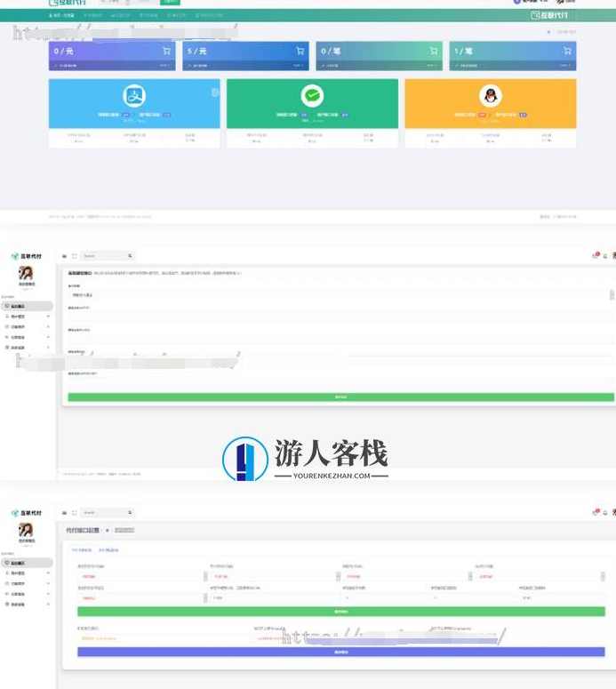This screenshot has width=616, height=689.
Task: Click cart icon on the '5 / 元' card
Action: point(300,51)
